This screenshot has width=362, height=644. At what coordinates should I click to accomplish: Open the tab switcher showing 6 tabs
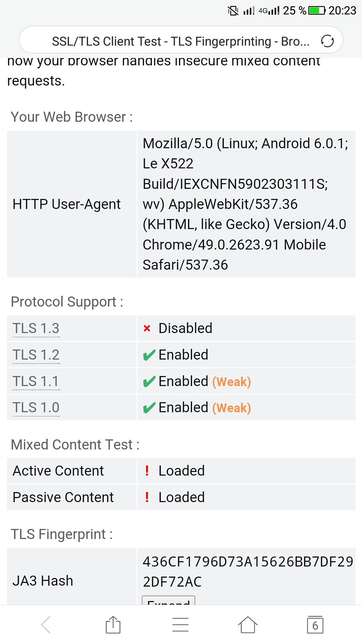(x=315, y=625)
